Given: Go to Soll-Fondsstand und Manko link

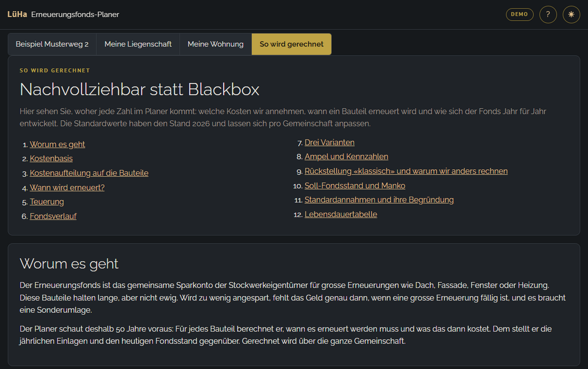Looking at the screenshot, I should tap(355, 186).
